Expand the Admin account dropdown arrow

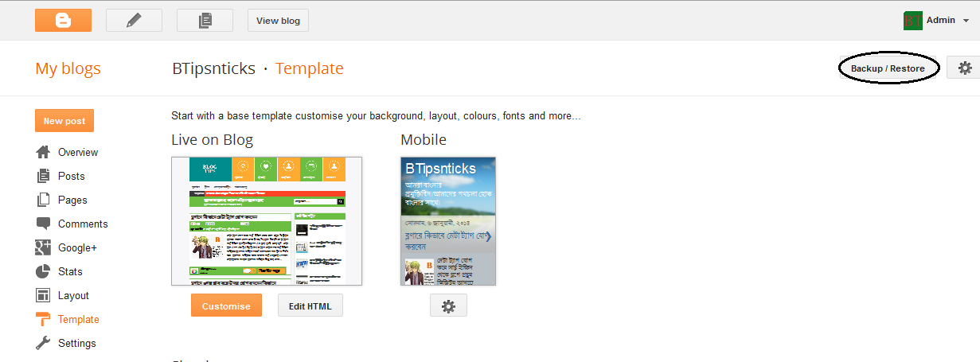pyautogui.click(x=966, y=21)
